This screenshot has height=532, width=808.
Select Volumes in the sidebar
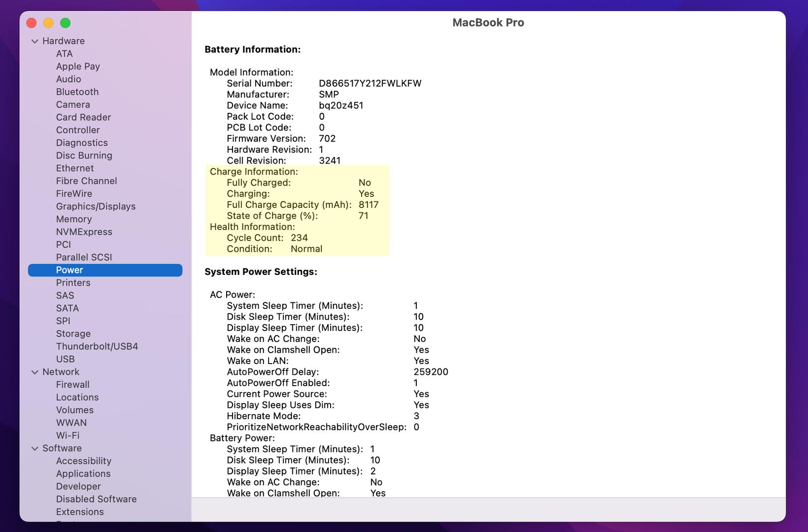click(x=75, y=411)
